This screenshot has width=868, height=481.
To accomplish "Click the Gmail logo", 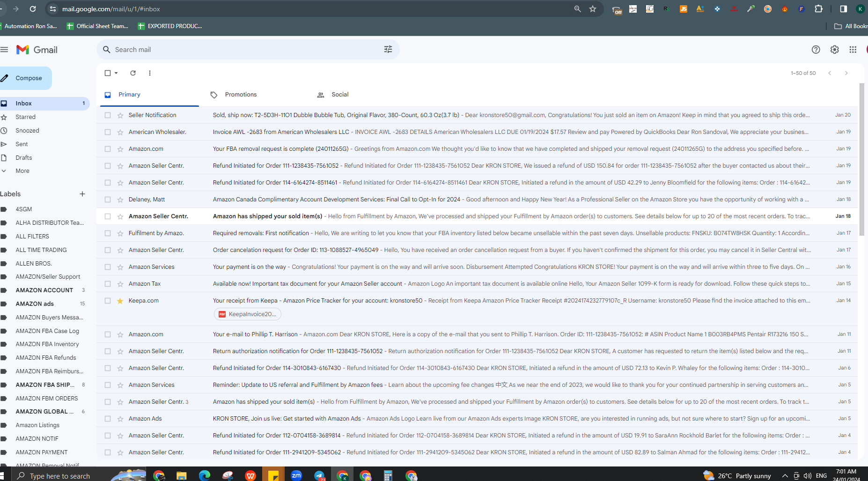I will coord(37,50).
